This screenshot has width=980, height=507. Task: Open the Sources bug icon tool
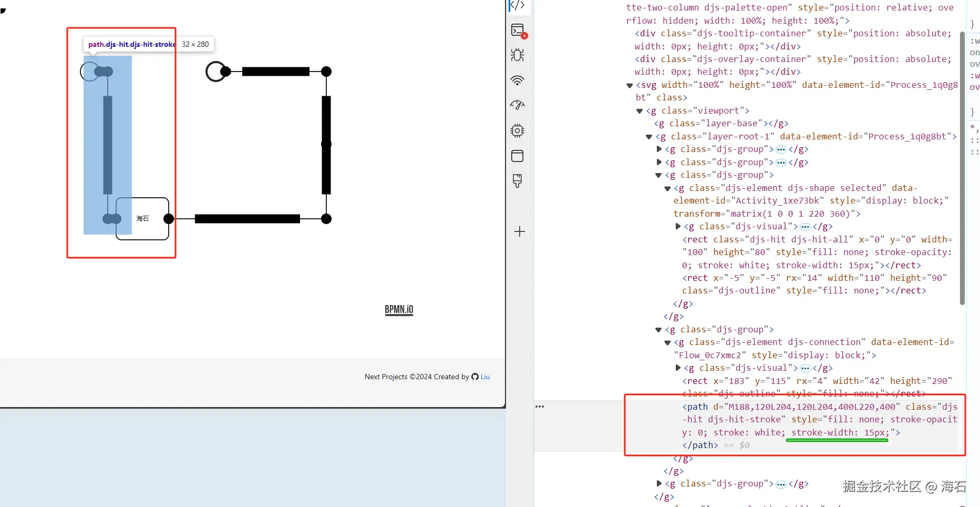(x=518, y=55)
